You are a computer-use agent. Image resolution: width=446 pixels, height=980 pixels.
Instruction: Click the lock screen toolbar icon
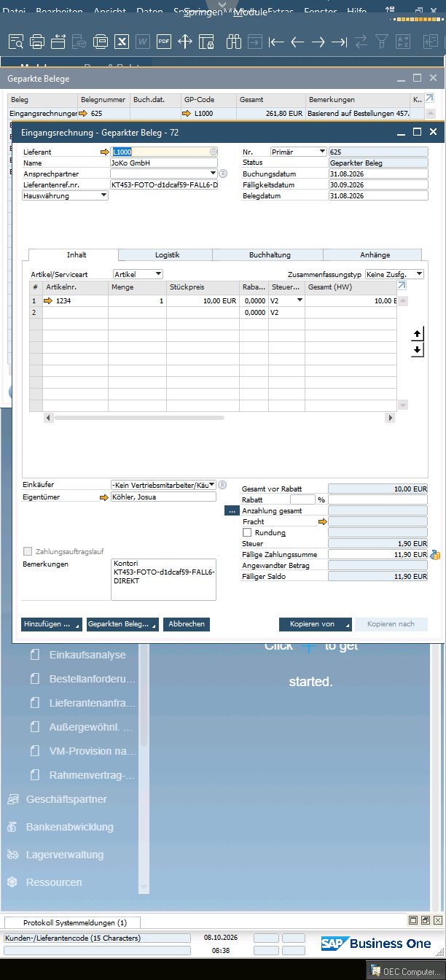206,42
